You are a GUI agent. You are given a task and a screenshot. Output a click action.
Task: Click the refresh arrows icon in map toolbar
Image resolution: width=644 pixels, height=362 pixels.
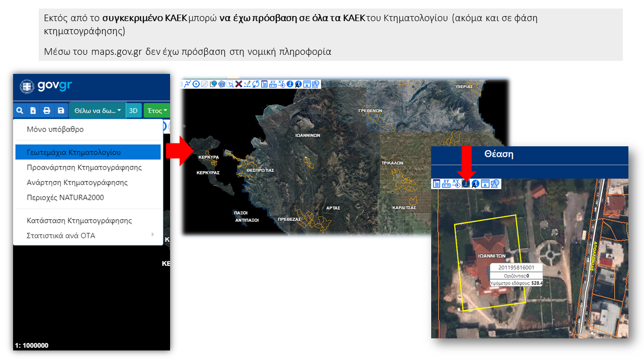(256, 84)
